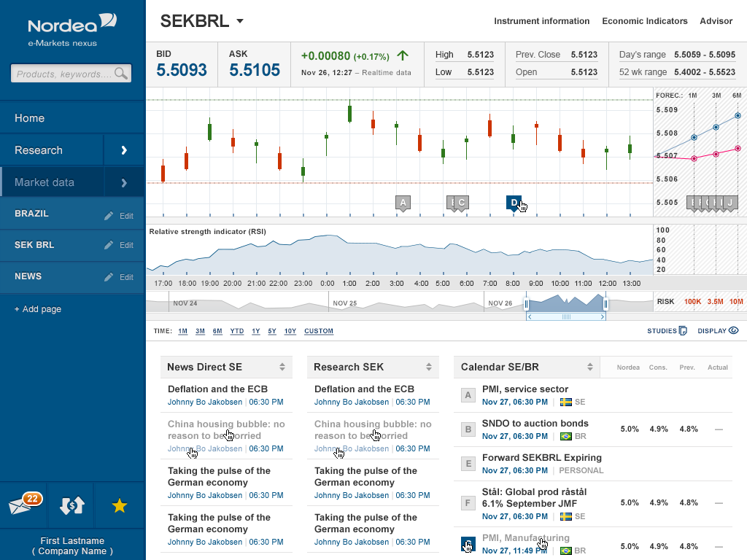Open the NEWS page
This screenshot has width=747, height=560.
28,276
